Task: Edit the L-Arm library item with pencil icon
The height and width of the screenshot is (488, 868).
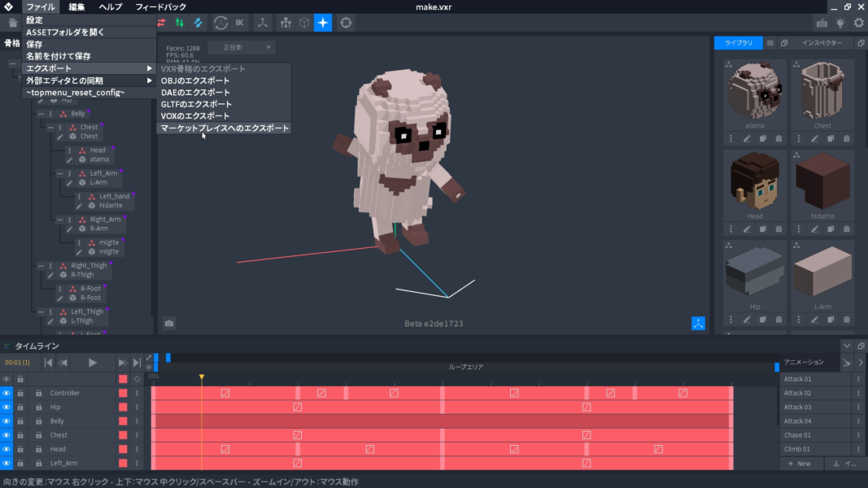Action: [815, 320]
